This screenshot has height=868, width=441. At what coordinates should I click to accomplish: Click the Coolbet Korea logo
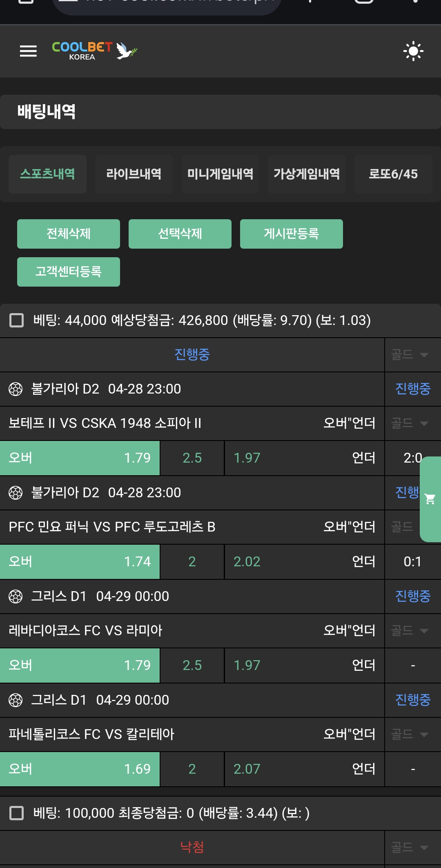tap(94, 51)
